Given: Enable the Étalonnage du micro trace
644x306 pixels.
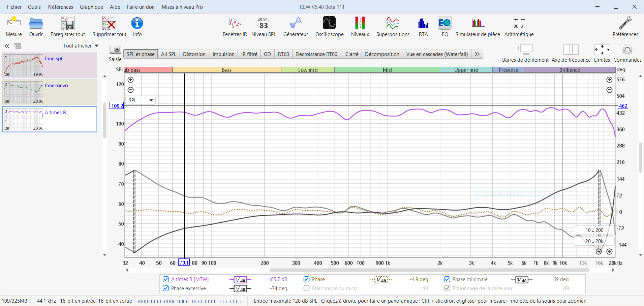Looking at the screenshot, I should tap(307, 288).
